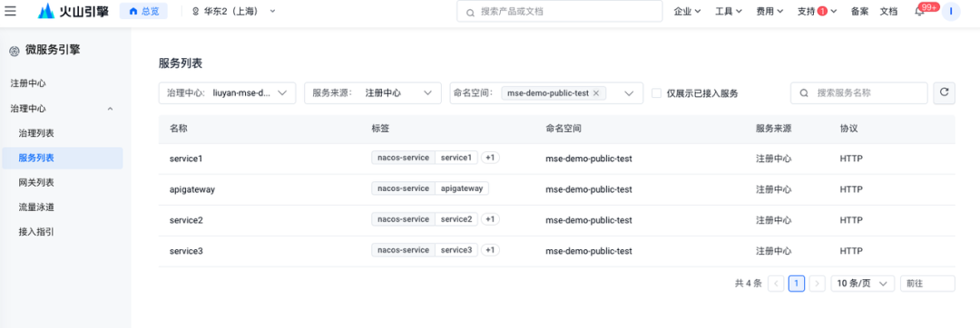Image resolution: width=980 pixels, height=328 pixels.
Task: Open the 文档 link in header
Action: pyautogui.click(x=888, y=11)
